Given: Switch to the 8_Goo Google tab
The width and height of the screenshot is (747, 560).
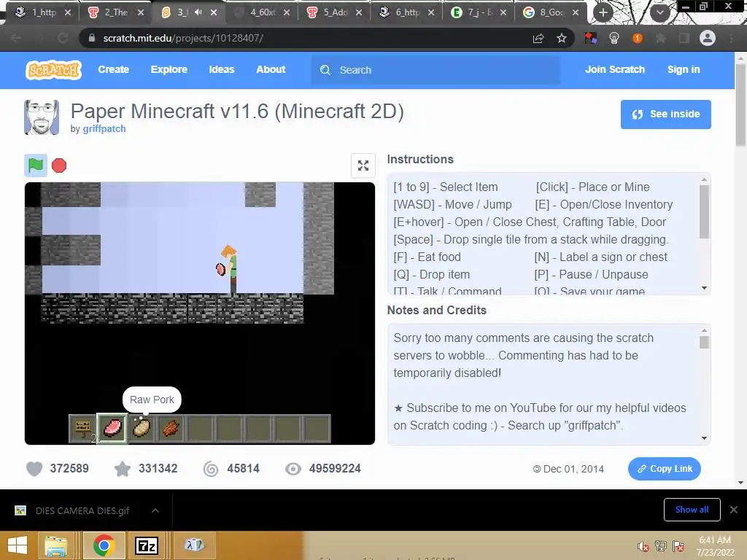Looking at the screenshot, I should (551, 12).
